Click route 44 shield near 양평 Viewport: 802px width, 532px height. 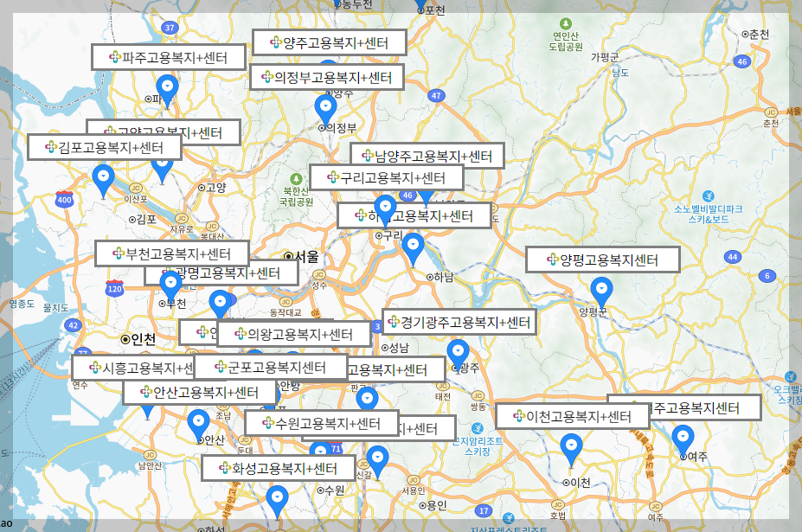click(733, 257)
